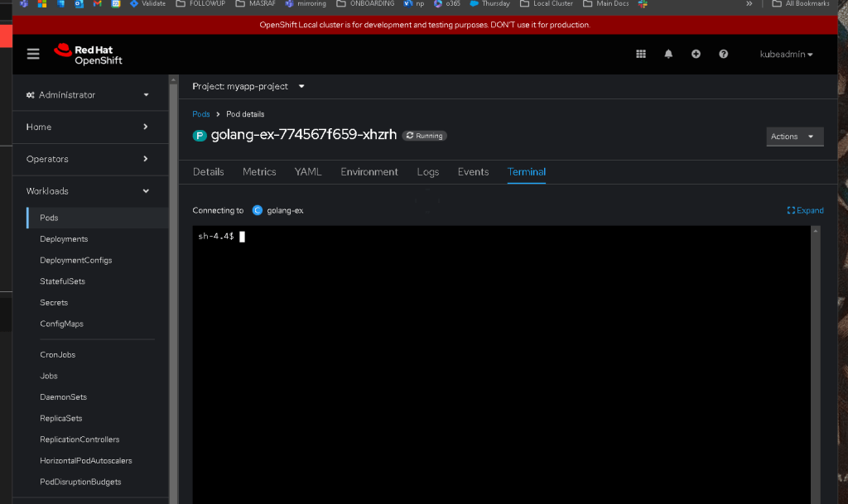This screenshot has width=848, height=504.
Task: Click the pod resource P badge icon
Action: click(x=200, y=136)
